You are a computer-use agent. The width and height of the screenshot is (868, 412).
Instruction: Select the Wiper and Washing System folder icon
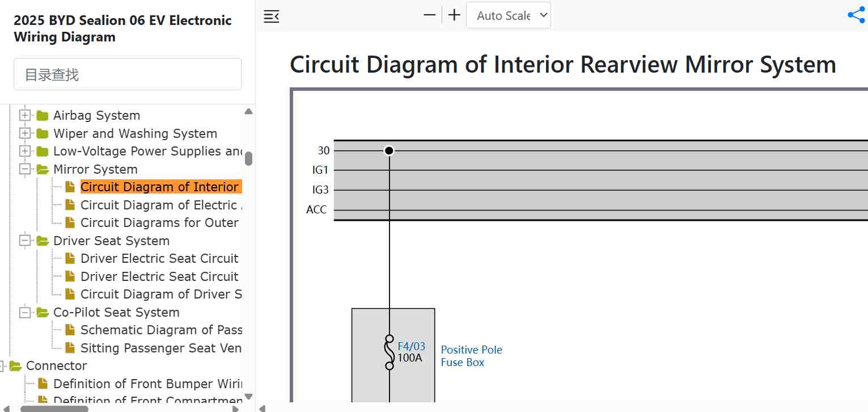coord(43,134)
